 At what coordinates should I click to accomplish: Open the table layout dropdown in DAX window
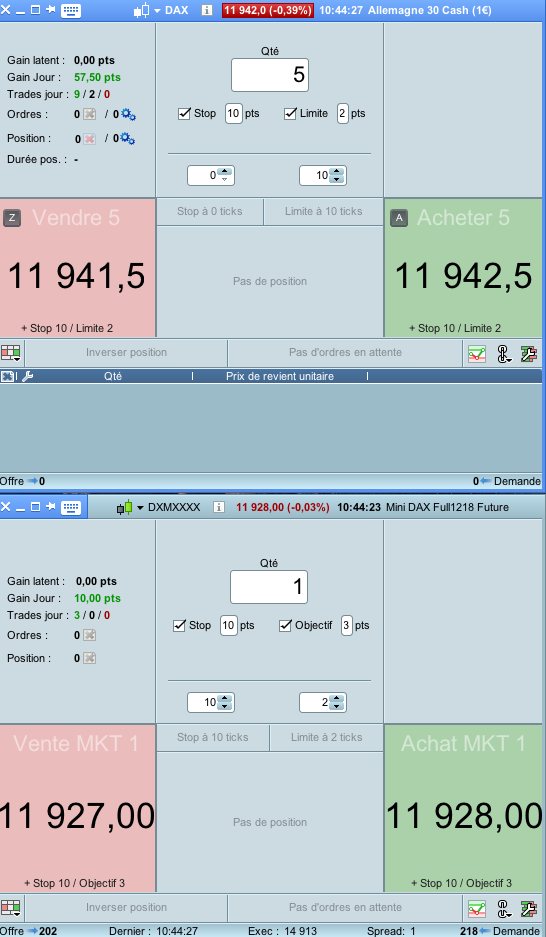click(11, 353)
